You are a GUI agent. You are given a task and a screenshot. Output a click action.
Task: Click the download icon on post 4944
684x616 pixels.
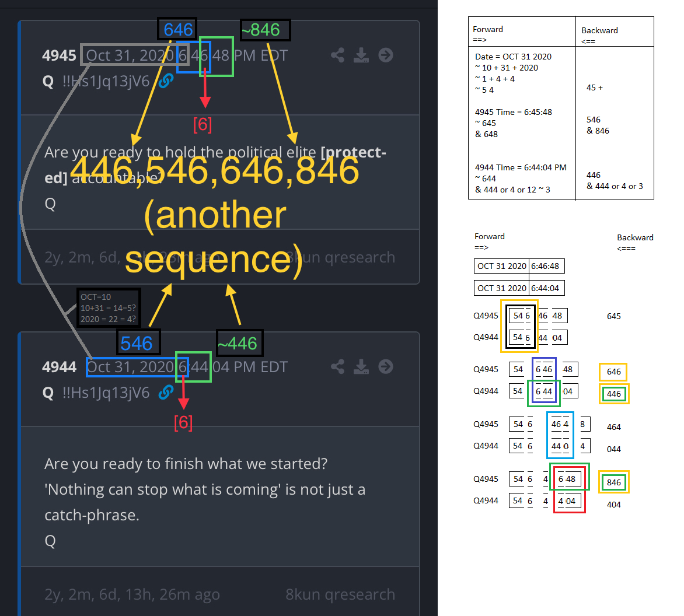(361, 367)
